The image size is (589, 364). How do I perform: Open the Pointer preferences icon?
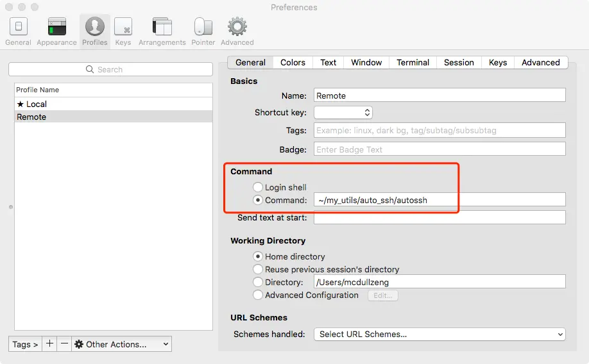pos(203,31)
